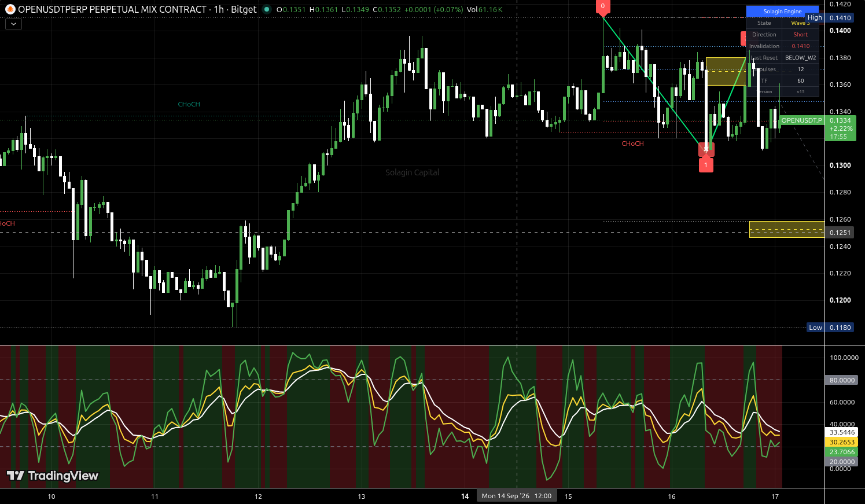
Task: Click the Low 0.1180 price label
Action: tap(830, 328)
